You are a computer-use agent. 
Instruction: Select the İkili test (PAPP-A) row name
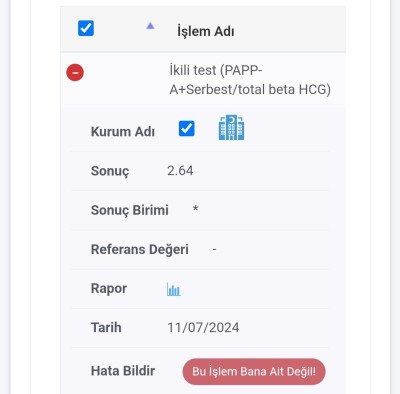pyautogui.click(x=250, y=80)
